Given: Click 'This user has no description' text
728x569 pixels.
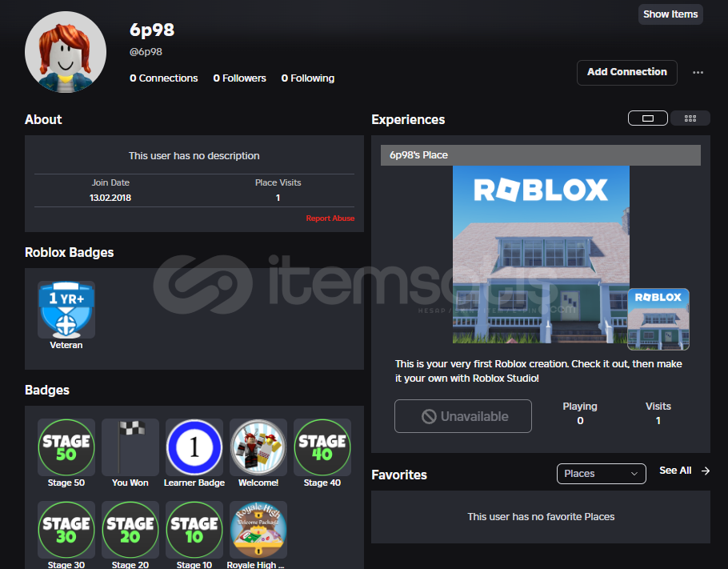Looking at the screenshot, I should 194,155.
